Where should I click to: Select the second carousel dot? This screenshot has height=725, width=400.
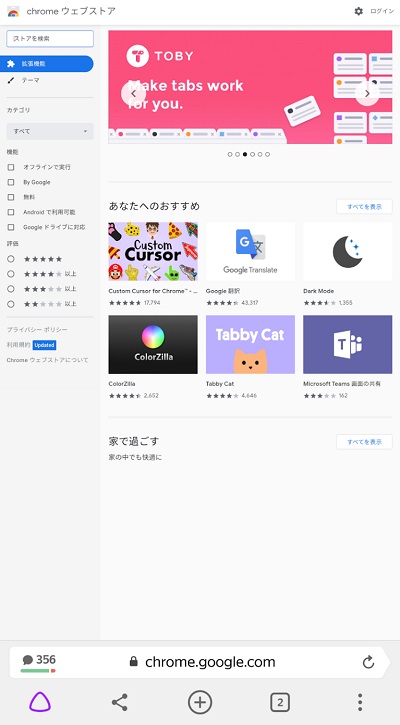coord(237,154)
